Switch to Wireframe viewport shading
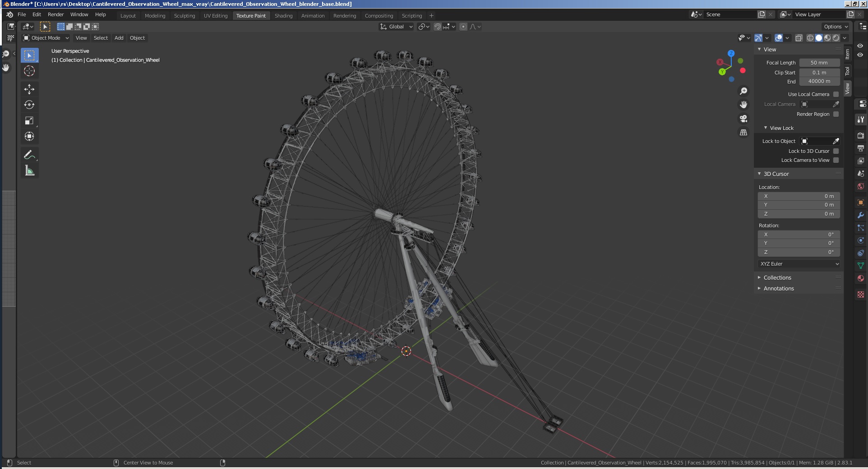868x469 pixels. 810,38
